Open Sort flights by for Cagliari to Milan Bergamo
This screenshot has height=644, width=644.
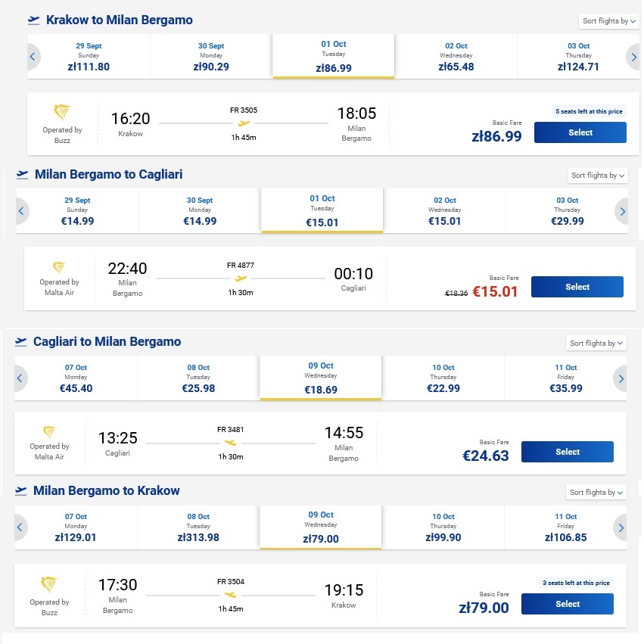tap(596, 343)
